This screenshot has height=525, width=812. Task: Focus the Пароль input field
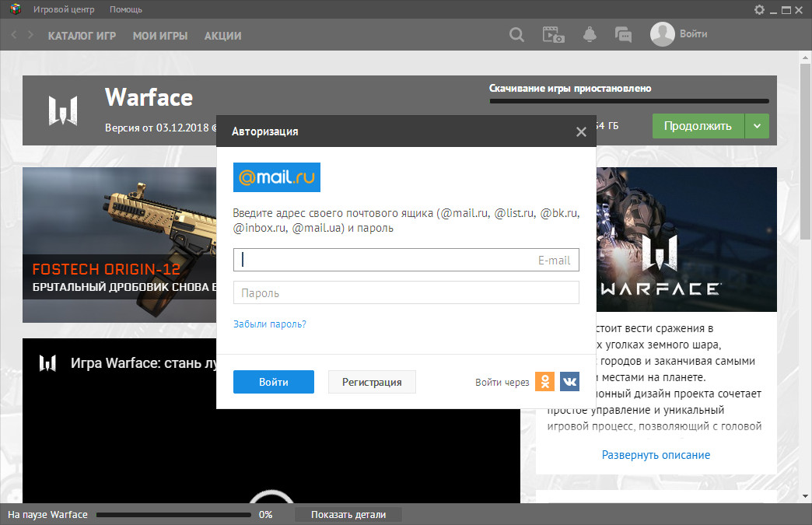(406, 292)
